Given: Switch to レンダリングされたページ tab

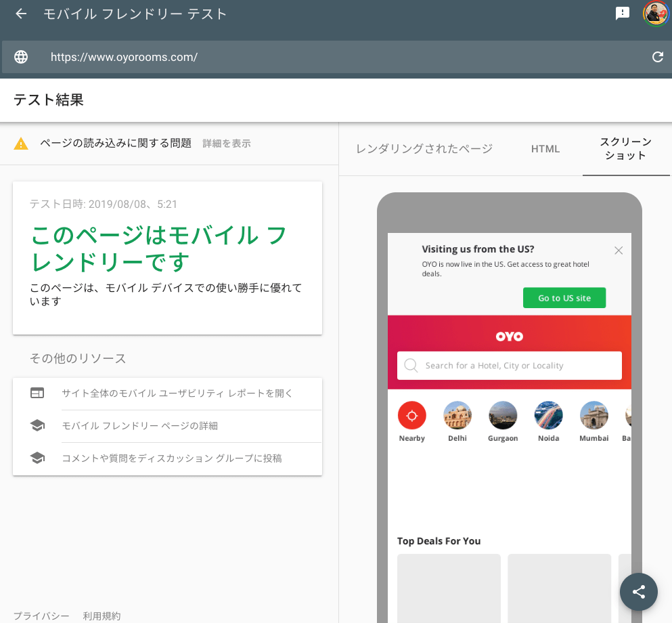Looking at the screenshot, I should (424, 149).
